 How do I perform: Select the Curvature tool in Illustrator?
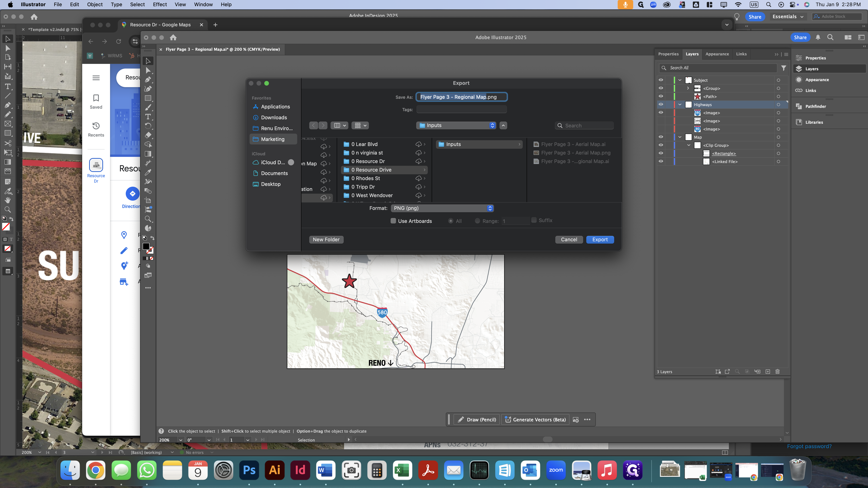[x=148, y=89]
